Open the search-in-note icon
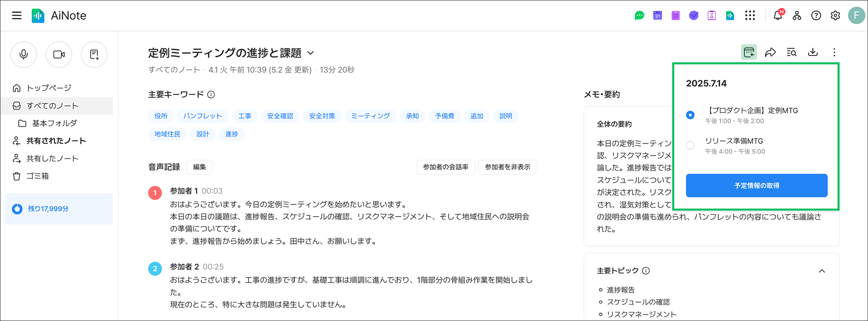Viewport: 868px width, 321px height. tap(792, 52)
